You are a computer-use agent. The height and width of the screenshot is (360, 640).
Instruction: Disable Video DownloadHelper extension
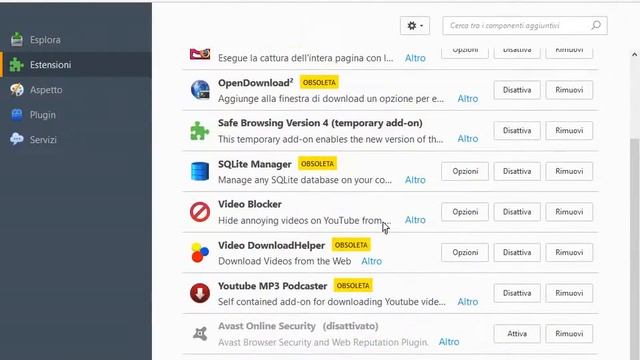point(517,252)
